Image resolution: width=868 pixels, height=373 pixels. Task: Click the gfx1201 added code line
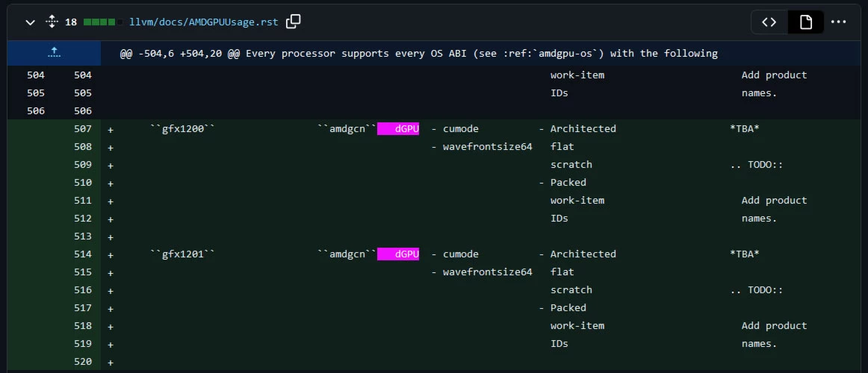[484, 254]
